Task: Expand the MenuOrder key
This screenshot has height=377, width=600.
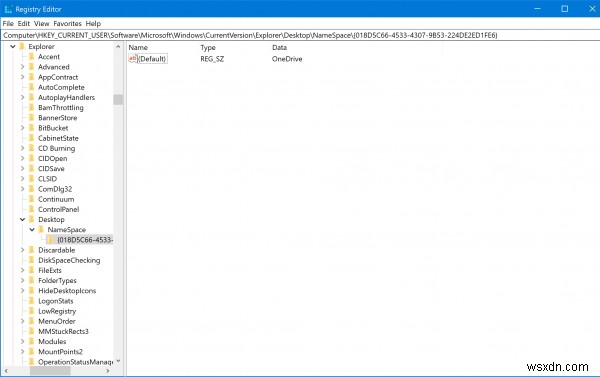Action: click(x=22, y=321)
